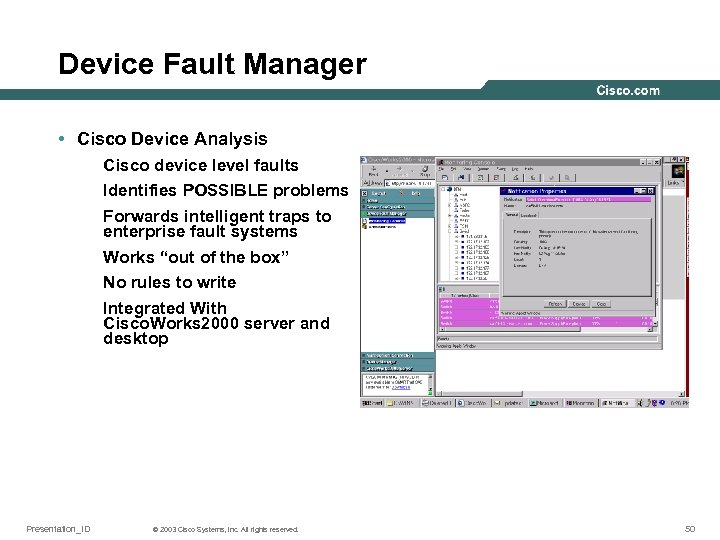The image size is (720, 540).
Task: Click the Cisco.com text in the slide banner
Action: coord(628,90)
